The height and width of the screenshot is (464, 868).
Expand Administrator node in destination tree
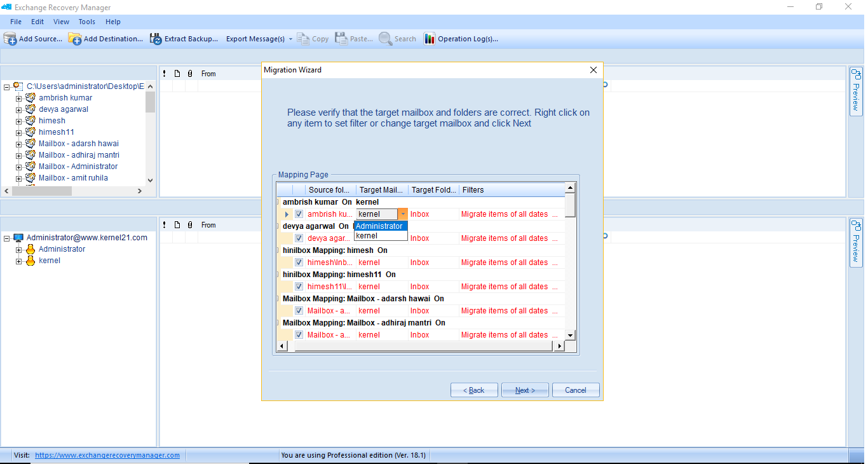(x=19, y=249)
